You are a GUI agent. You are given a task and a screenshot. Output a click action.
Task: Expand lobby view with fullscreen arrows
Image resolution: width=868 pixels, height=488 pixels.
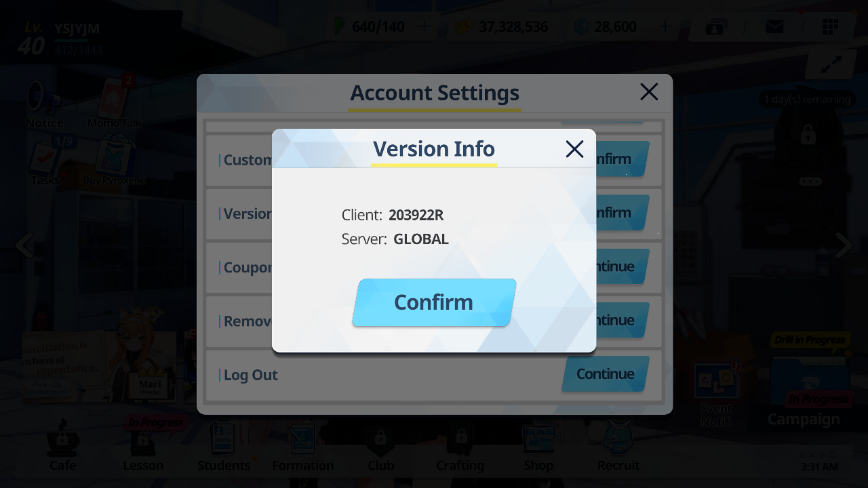(831, 64)
